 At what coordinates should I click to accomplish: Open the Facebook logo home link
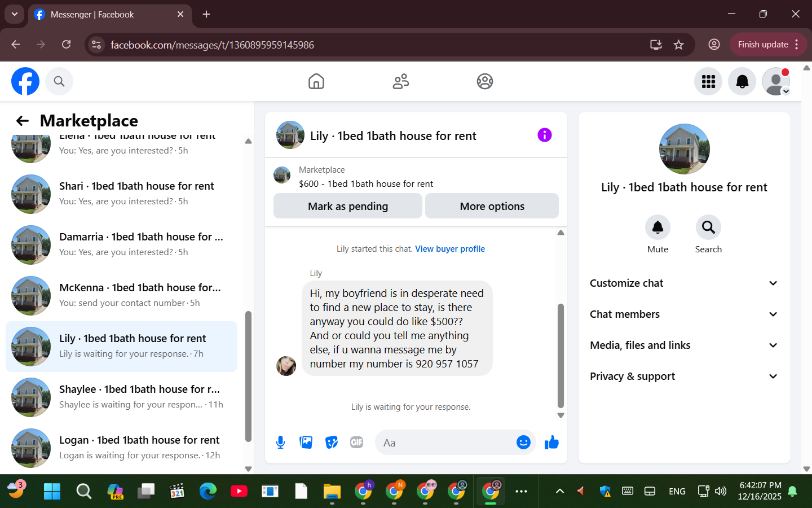(x=25, y=81)
